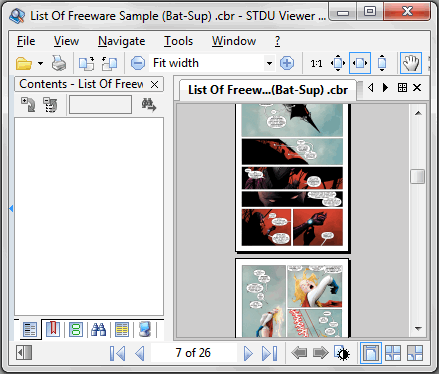Click the lower comic page thumbnail
Image resolution: width=439 pixels, height=374 pixels.
[292, 298]
